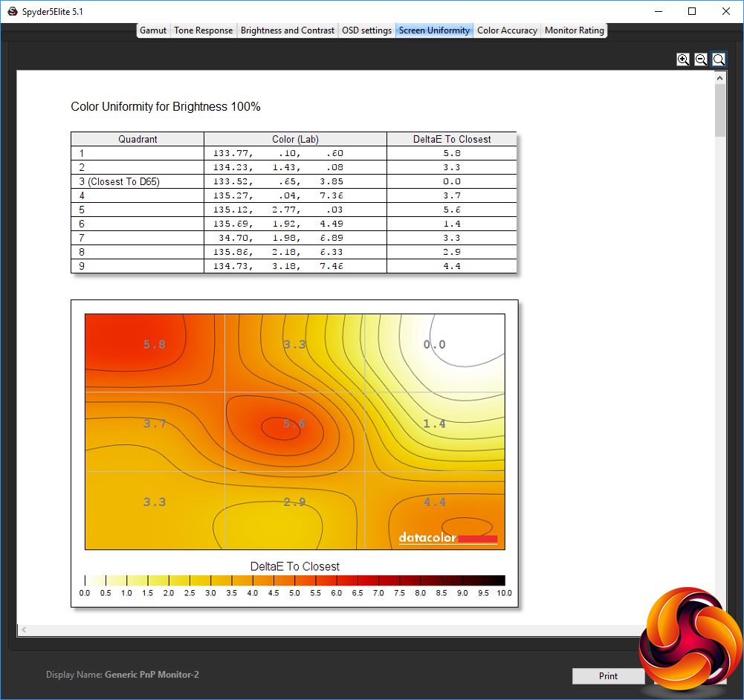Image resolution: width=744 pixels, height=700 pixels.
Task: Click the Spyder5Elite title bar app icon
Action: (x=12, y=11)
